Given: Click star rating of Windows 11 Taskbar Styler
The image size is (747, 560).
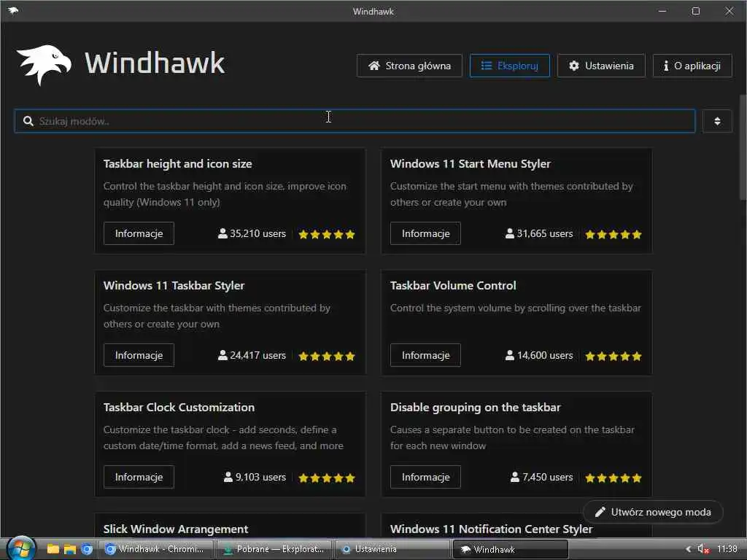Looking at the screenshot, I should coord(327,356).
